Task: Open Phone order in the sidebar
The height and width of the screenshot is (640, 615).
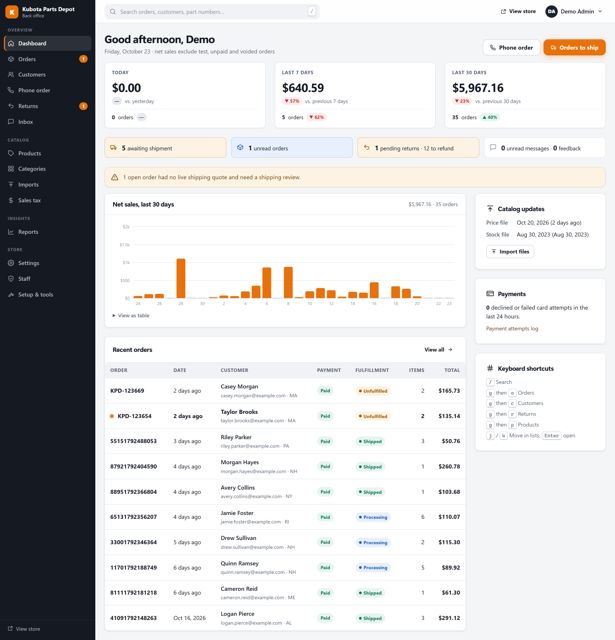Action: coord(47,90)
